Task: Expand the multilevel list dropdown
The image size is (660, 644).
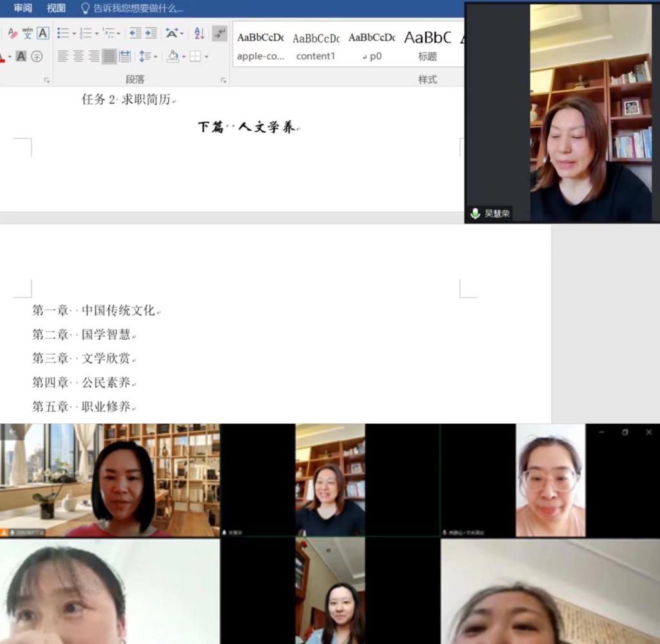Action: (x=119, y=34)
